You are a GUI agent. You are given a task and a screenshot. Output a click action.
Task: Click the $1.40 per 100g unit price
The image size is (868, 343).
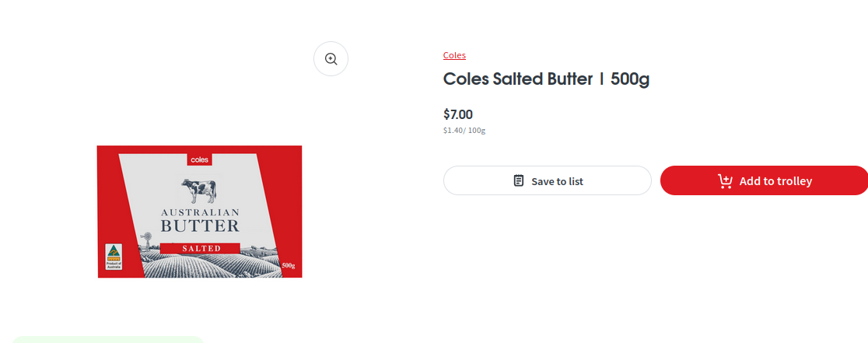pos(464,130)
